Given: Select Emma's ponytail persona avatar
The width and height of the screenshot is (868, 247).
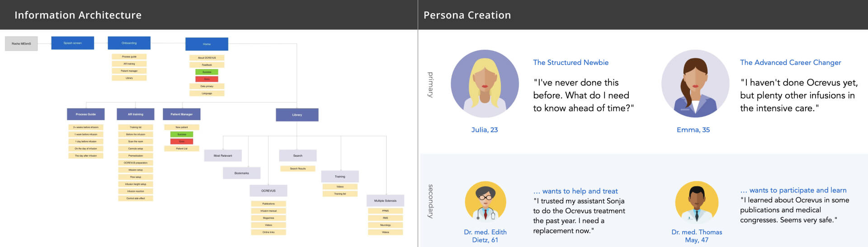Looking at the screenshot, I should tap(695, 84).
